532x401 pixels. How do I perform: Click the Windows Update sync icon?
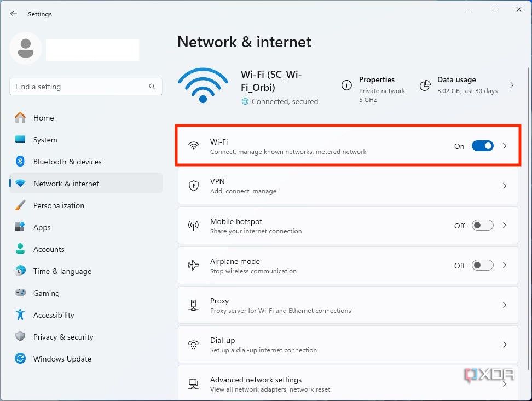pos(20,359)
